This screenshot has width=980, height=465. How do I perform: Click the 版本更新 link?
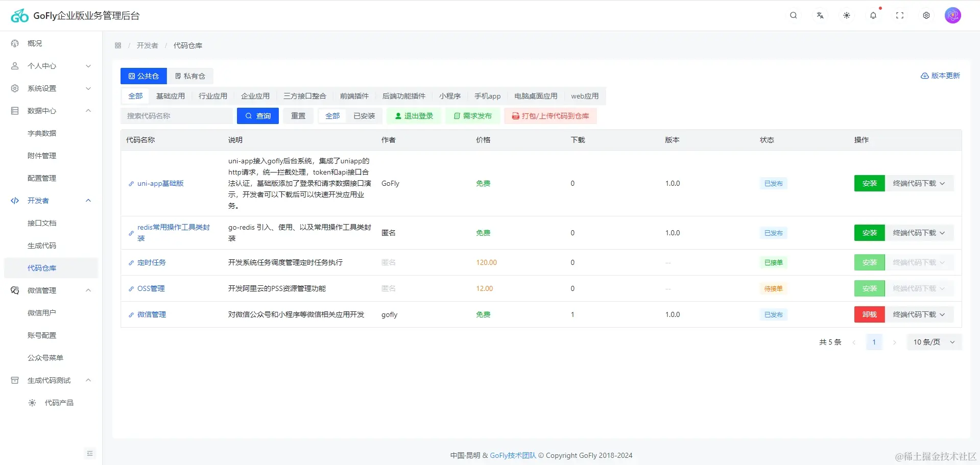941,76
